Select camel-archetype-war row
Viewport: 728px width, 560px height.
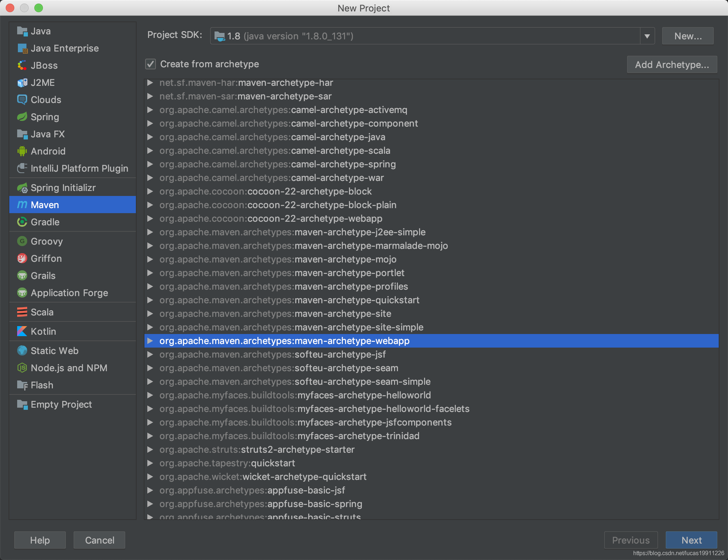pos(431,178)
